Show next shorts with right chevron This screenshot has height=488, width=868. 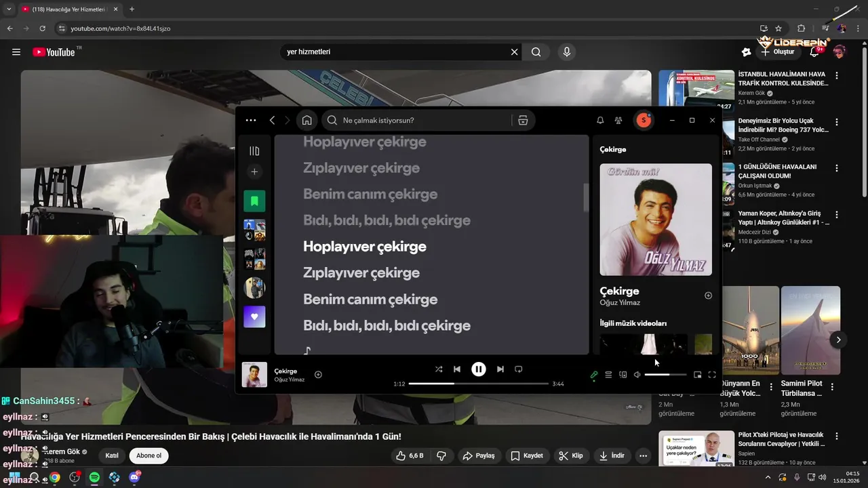(839, 340)
